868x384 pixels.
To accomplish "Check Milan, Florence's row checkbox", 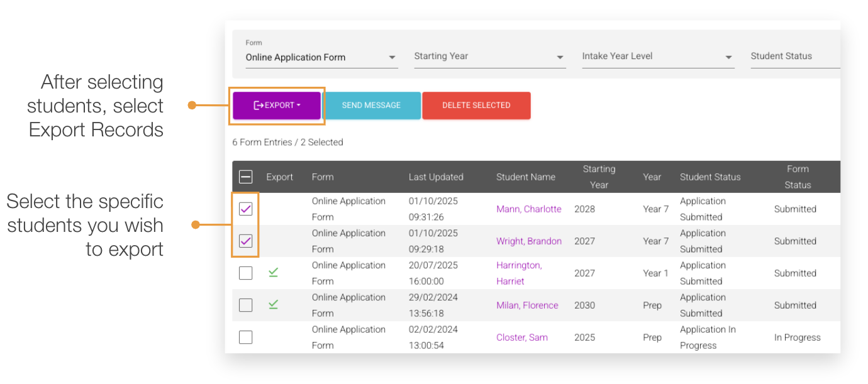I will [x=245, y=305].
